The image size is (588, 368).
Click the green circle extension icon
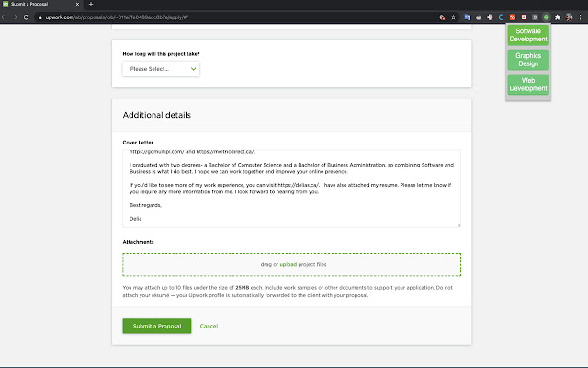point(547,17)
